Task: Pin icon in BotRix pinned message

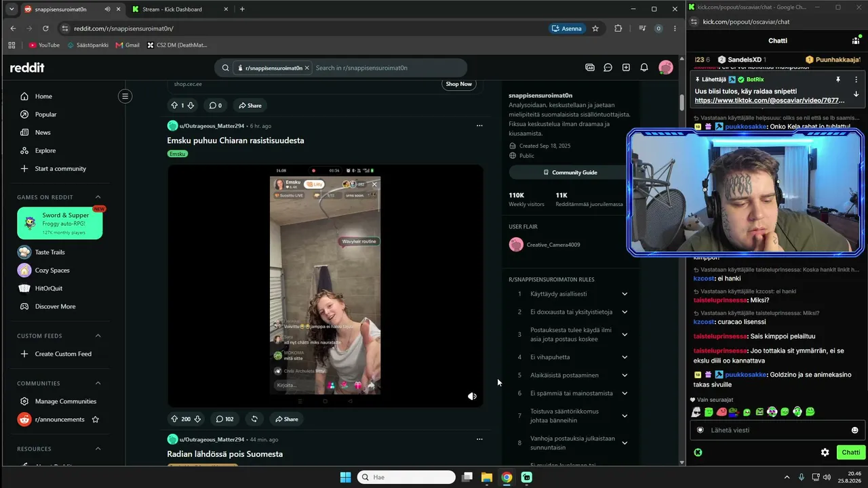Action: (838, 79)
